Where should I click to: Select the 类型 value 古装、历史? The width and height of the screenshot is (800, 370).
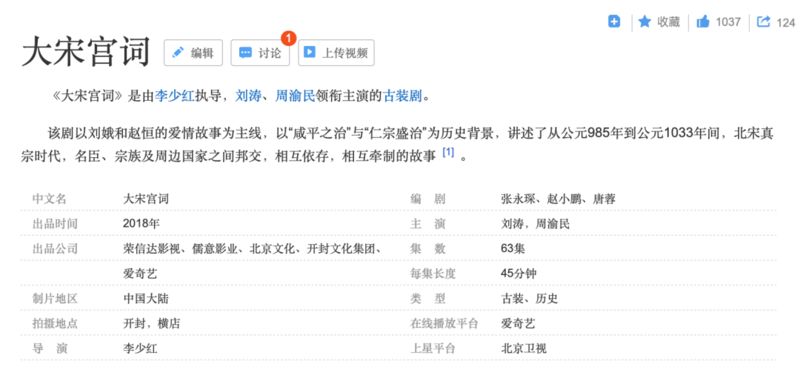(530, 299)
